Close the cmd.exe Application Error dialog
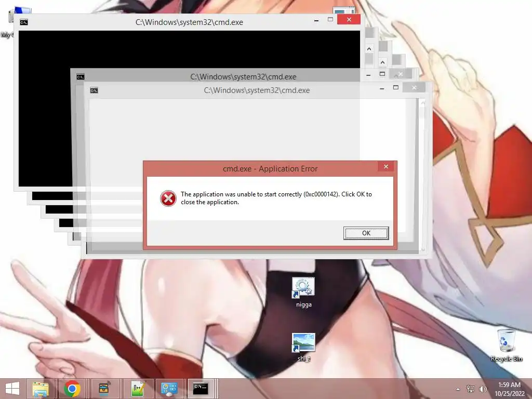The height and width of the screenshot is (399, 532). [x=386, y=167]
